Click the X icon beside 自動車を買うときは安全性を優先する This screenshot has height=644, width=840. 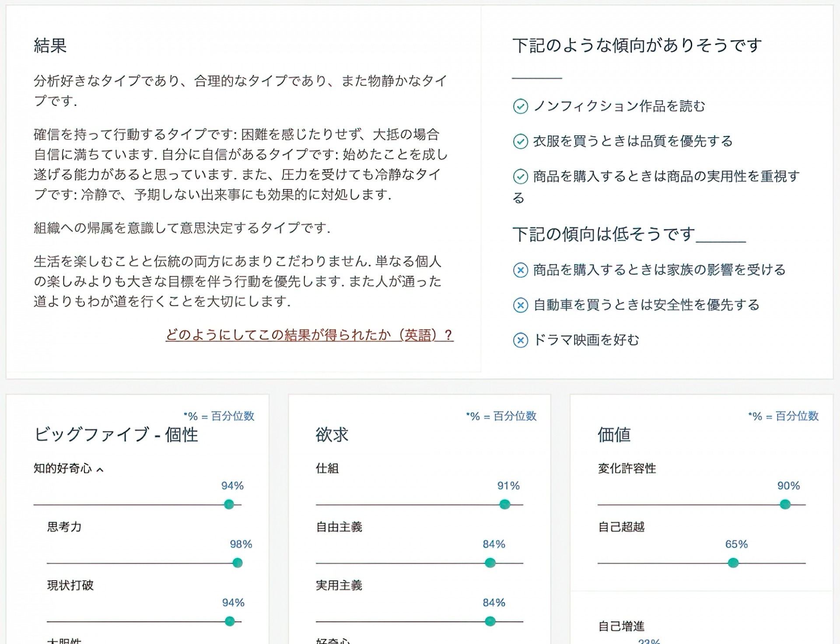[x=521, y=306]
